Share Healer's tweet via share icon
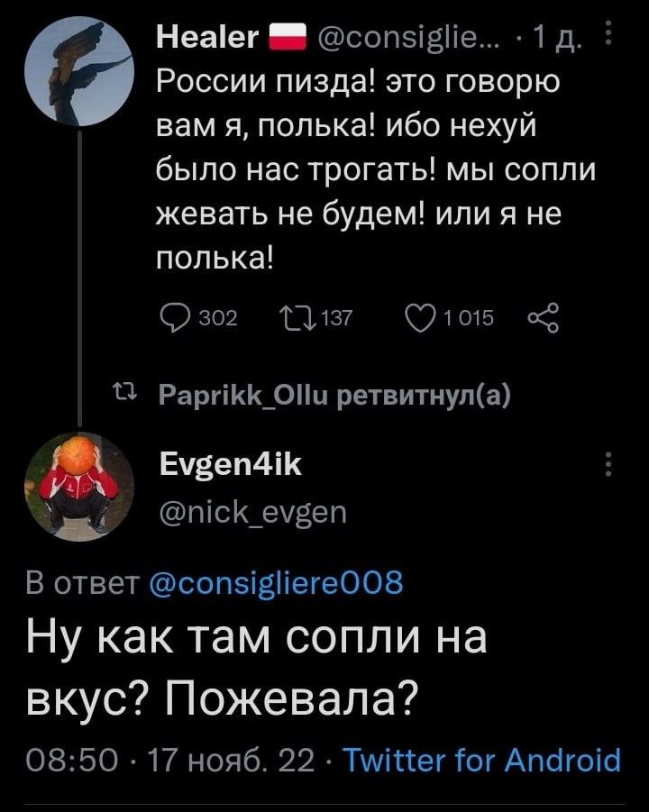Viewport: 649px width, 812px height. 544,316
